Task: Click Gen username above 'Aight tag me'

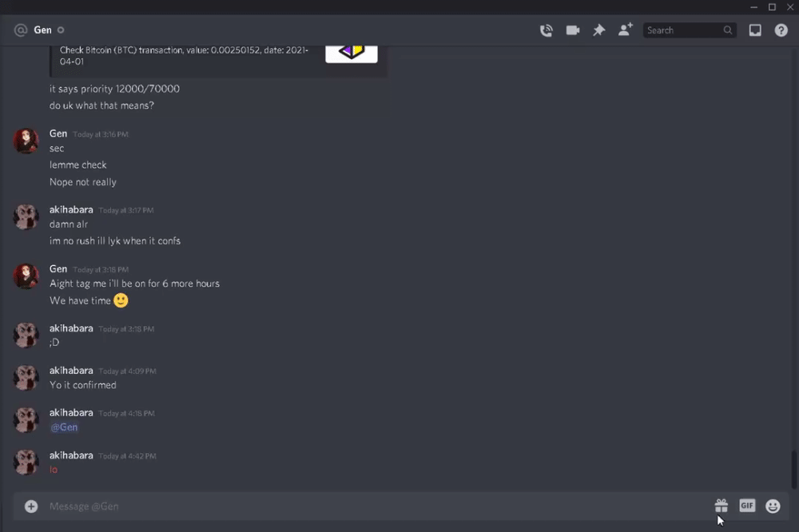Action: click(58, 268)
